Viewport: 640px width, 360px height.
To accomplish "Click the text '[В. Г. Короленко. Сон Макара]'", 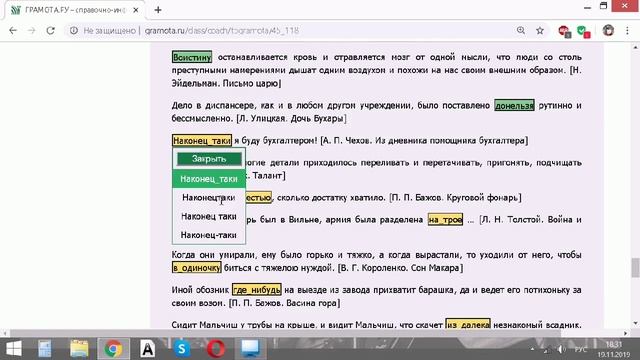I will [x=400, y=268].
